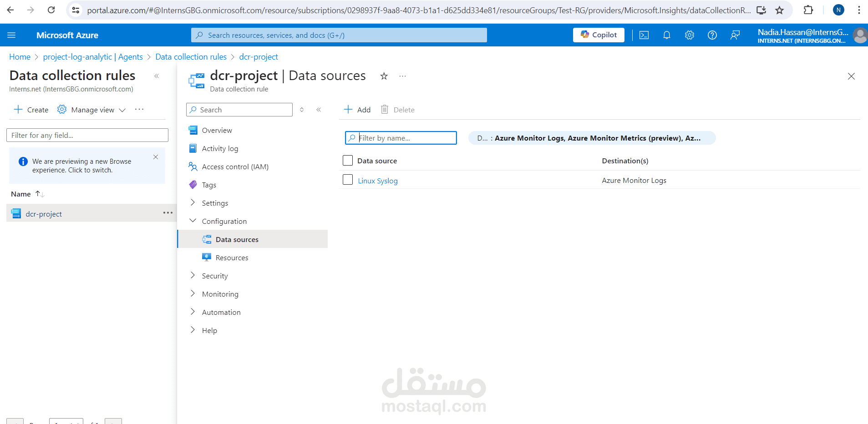Open the ellipsis menu beside Data sources title
This screenshot has height=424, width=868.
click(x=402, y=76)
